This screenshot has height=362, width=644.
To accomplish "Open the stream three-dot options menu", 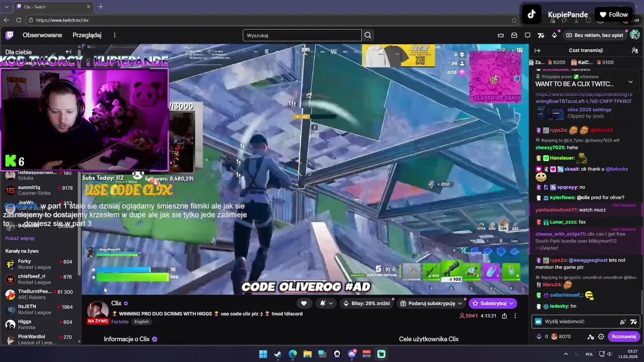I will [x=515, y=316].
